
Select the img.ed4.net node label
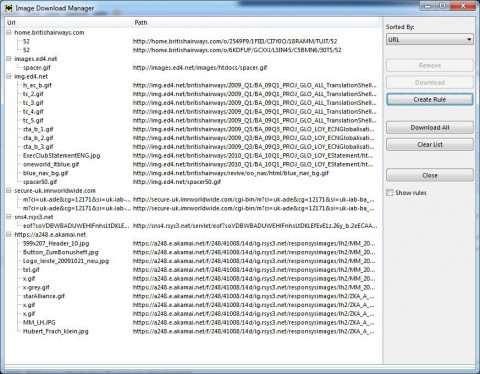[31, 76]
